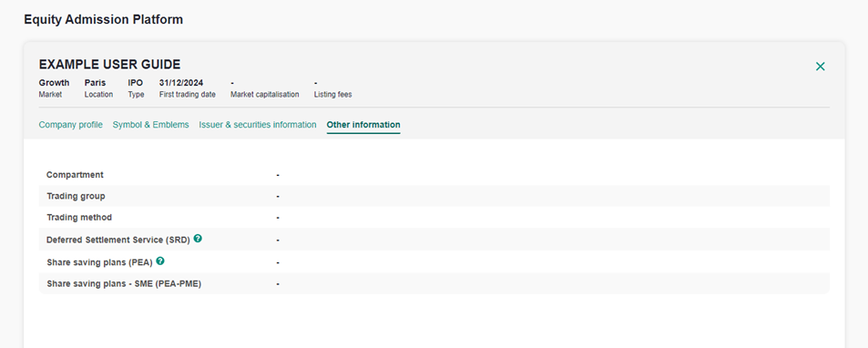Image resolution: width=868 pixels, height=348 pixels.
Task: Click the Paris location value
Action: click(96, 83)
